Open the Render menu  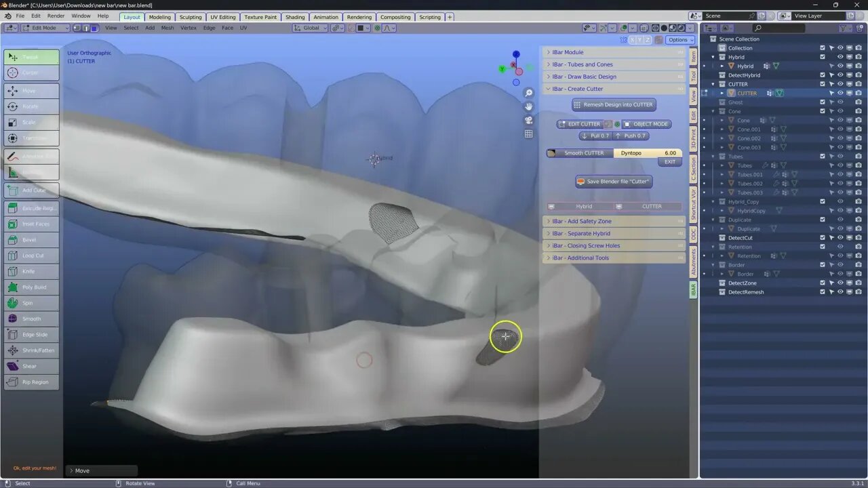pos(56,16)
